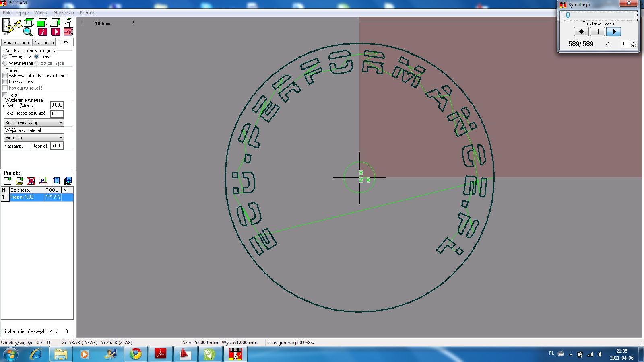Switch to Trasa tab
Image resolution: width=644 pixels, height=362 pixels.
(x=64, y=42)
